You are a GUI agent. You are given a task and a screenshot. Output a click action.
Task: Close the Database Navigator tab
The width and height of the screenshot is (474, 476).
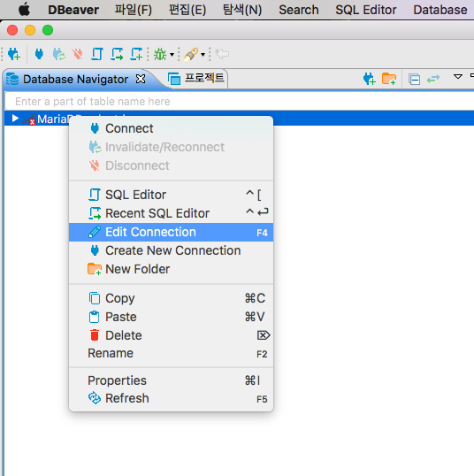pos(141,79)
